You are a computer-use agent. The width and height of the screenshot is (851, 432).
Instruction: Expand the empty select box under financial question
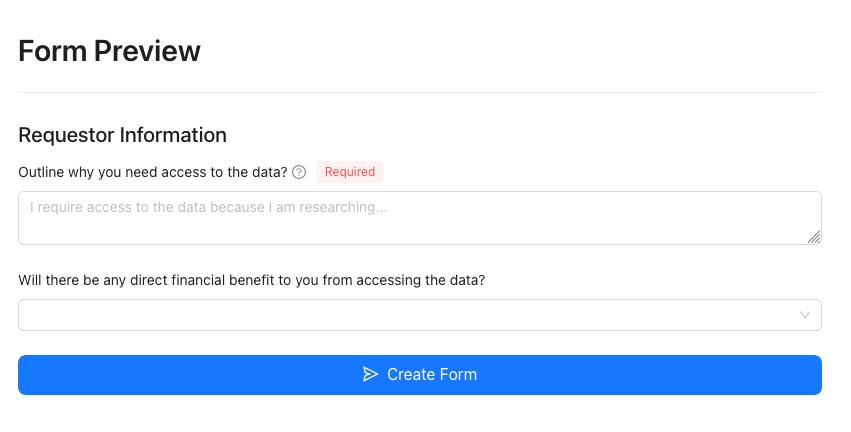(420, 315)
